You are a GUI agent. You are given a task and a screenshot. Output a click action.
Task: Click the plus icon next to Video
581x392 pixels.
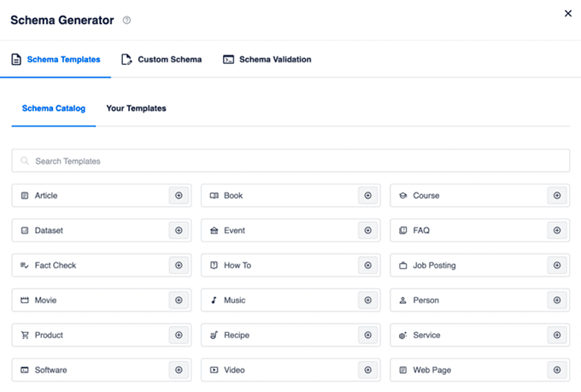pos(367,371)
